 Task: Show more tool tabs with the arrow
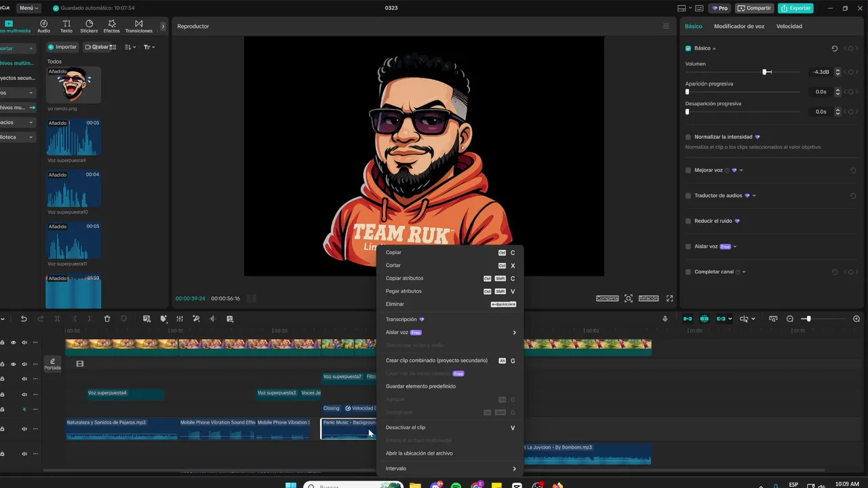coord(163,26)
